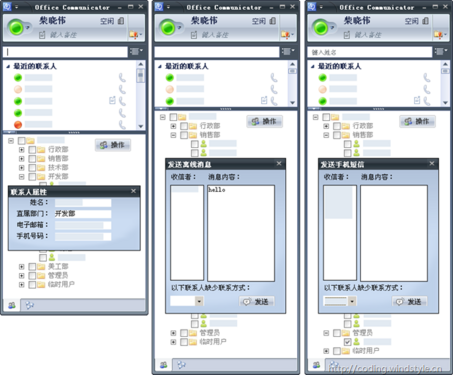Switch to the contacts tab at left window bottom

(12, 305)
